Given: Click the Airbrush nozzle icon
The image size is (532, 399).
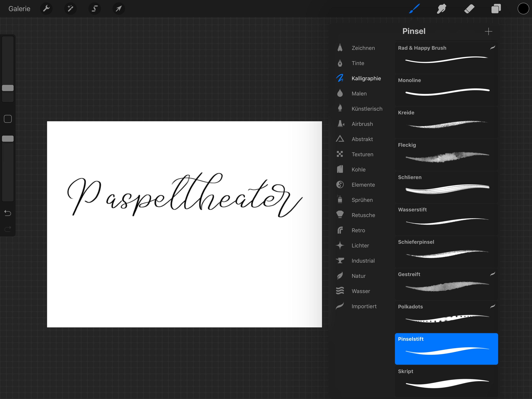Looking at the screenshot, I should coord(341,124).
